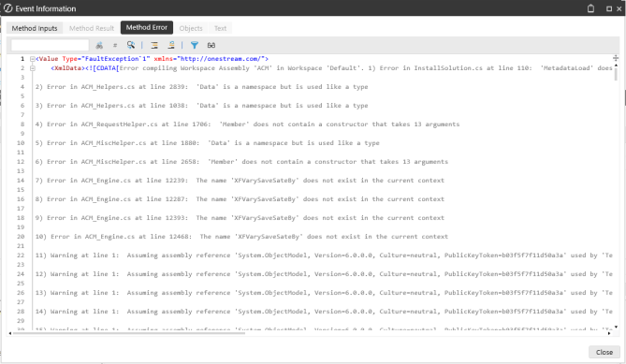The image size is (626, 364).
Task: Click the hash symbol toolbar icon
Action: 115,46
